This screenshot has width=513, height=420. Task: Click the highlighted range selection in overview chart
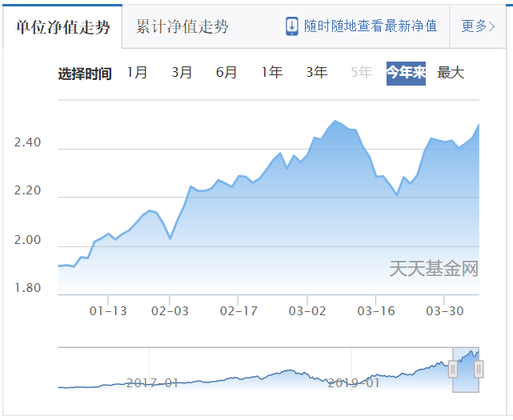pyautogui.click(x=466, y=370)
